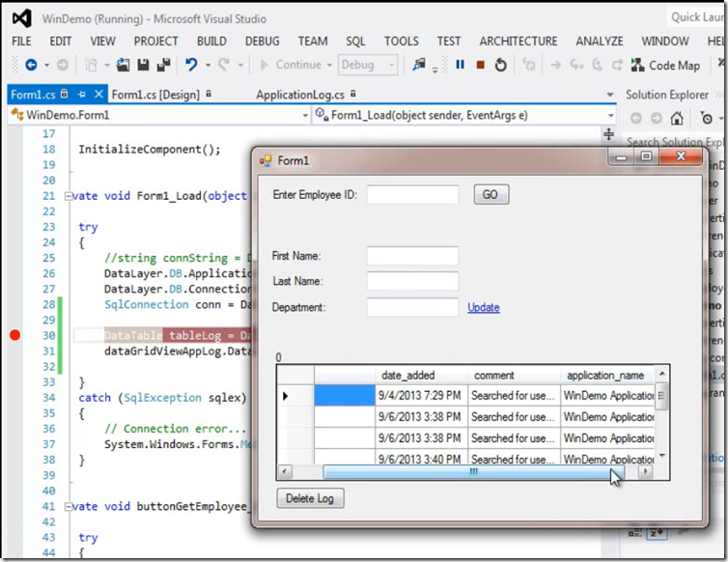This screenshot has height=562, width=728.
Task: Click the Solution Explorer pending changes clock icon
Action: 707,119
